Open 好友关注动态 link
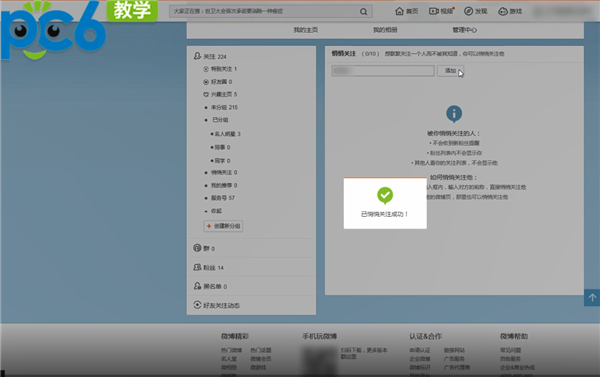 [221, 305]
